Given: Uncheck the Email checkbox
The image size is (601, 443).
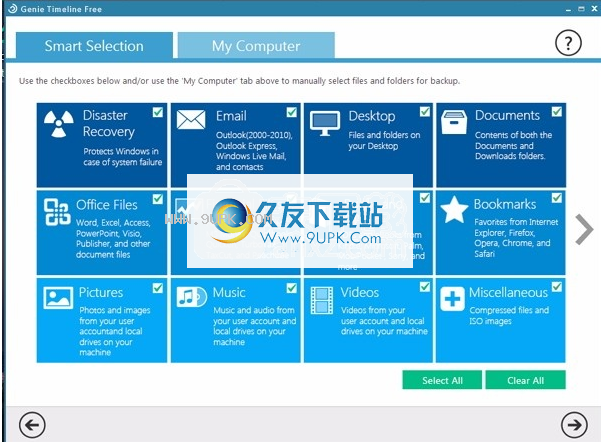Looking at the screenshot, I should (291, 112).
